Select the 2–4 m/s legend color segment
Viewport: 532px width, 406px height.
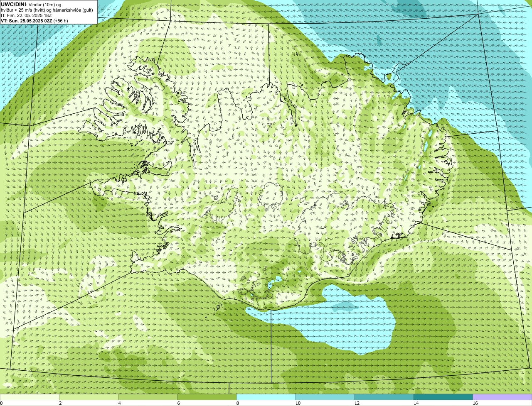pyautogui.click(x=89, y=397)
